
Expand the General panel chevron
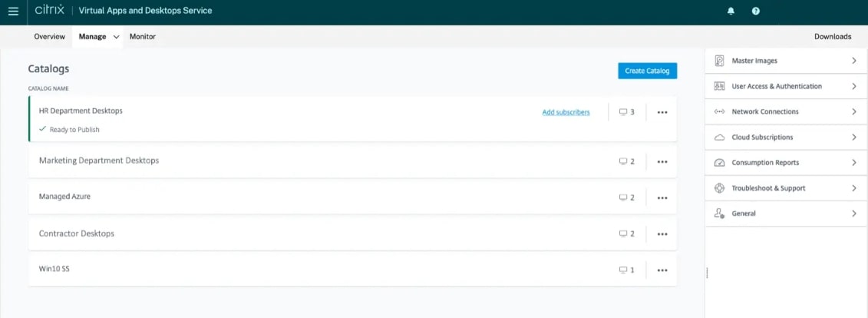[x=853, y=214]
